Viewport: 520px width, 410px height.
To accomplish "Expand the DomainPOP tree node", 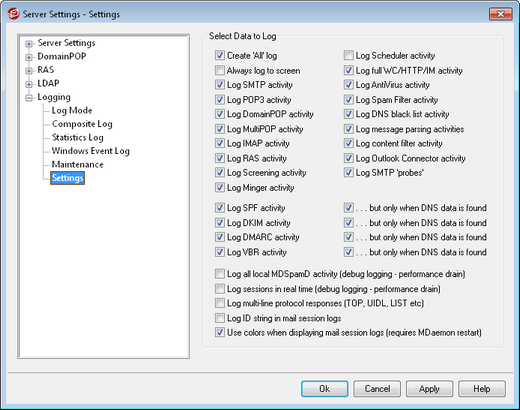I will pos(29,57).
